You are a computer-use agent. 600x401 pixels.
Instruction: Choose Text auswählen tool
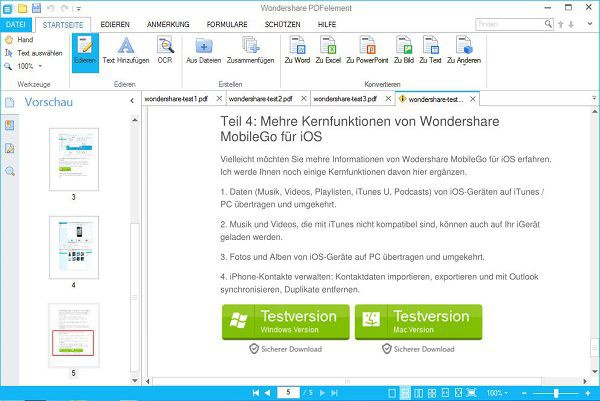(34, 53)
